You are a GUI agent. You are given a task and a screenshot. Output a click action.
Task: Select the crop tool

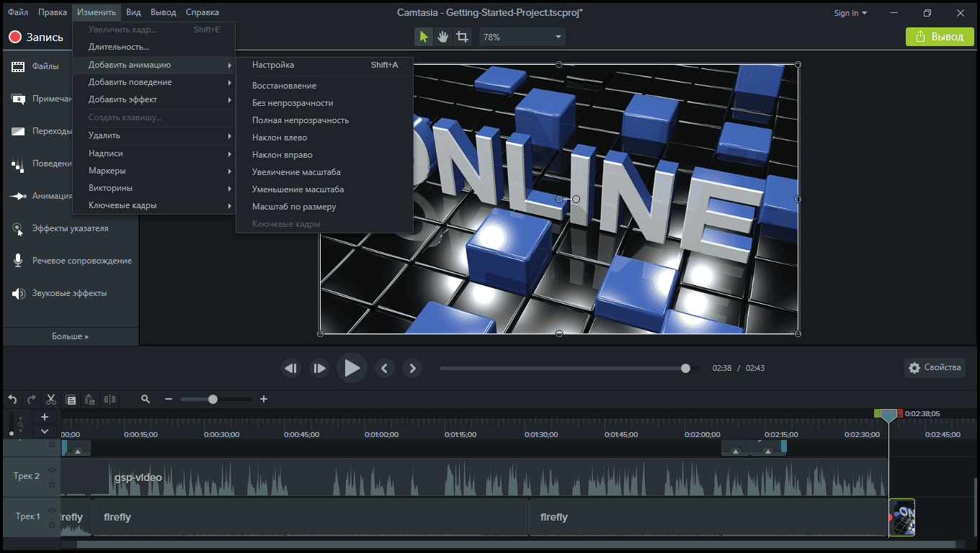tap(463, 37)
